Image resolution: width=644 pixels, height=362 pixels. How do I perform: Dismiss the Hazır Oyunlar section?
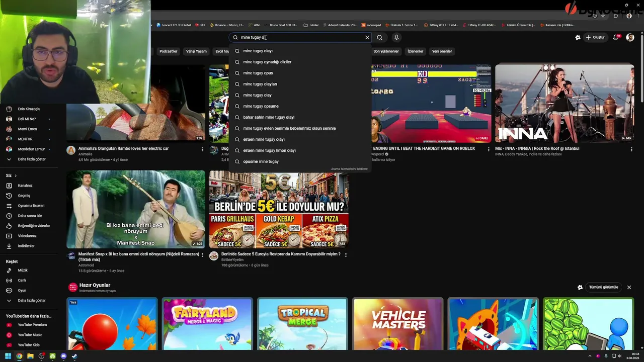coord(629,288)
